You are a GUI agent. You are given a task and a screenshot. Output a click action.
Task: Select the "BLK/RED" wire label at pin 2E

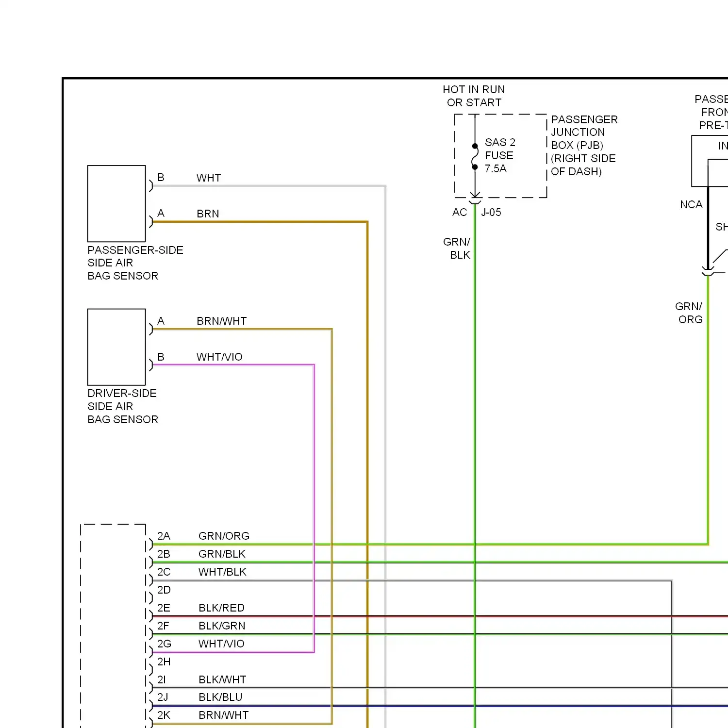(221, 608)
